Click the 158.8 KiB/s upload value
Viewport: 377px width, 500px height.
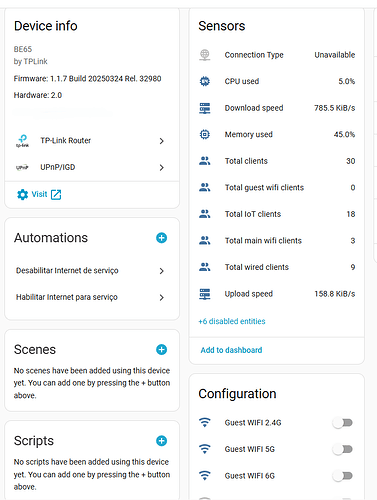point(335,294)
